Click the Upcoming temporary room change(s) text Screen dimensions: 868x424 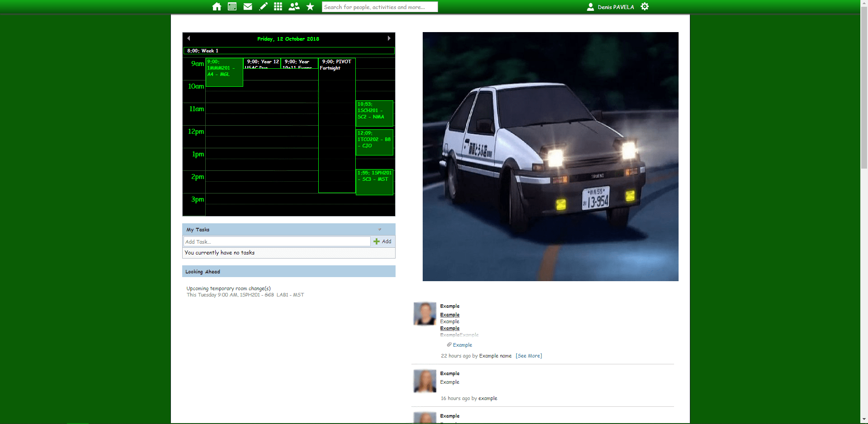tap(229, 288)
